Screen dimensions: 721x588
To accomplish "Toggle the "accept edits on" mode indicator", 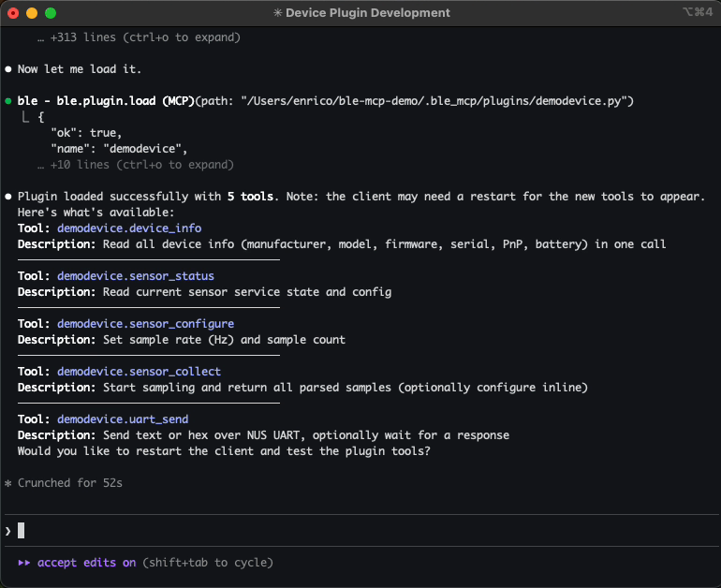I will click(x=87, y=563).
